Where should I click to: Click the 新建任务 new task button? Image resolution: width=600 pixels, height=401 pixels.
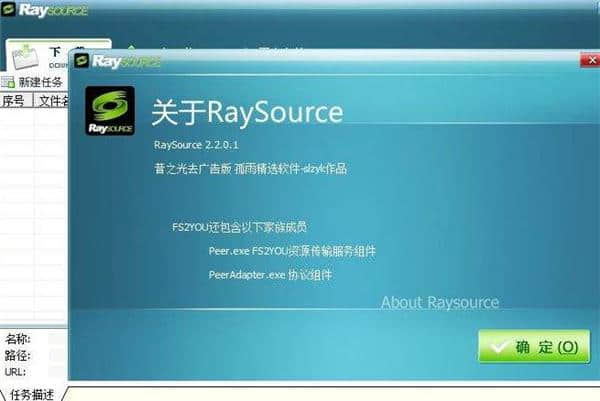tap(32, 82)
